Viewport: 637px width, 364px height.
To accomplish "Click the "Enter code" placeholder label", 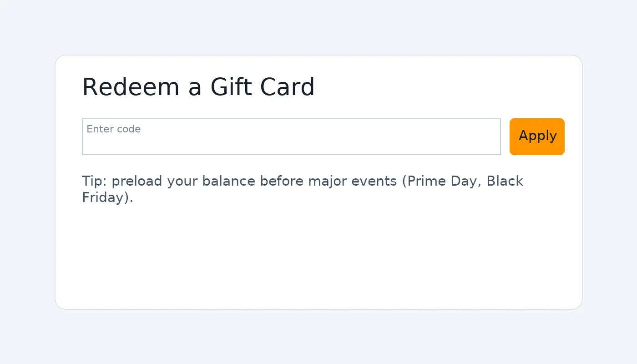I will (113, 129).
